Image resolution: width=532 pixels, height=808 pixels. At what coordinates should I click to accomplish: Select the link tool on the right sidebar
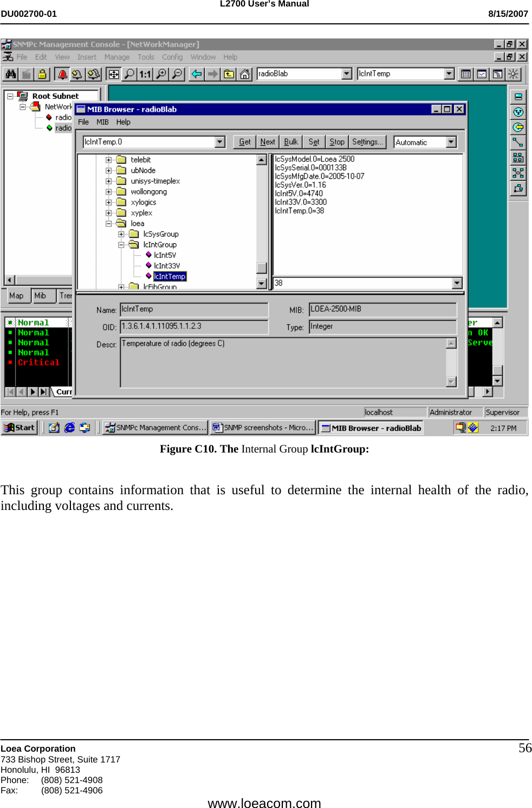(x=518, y=143)
